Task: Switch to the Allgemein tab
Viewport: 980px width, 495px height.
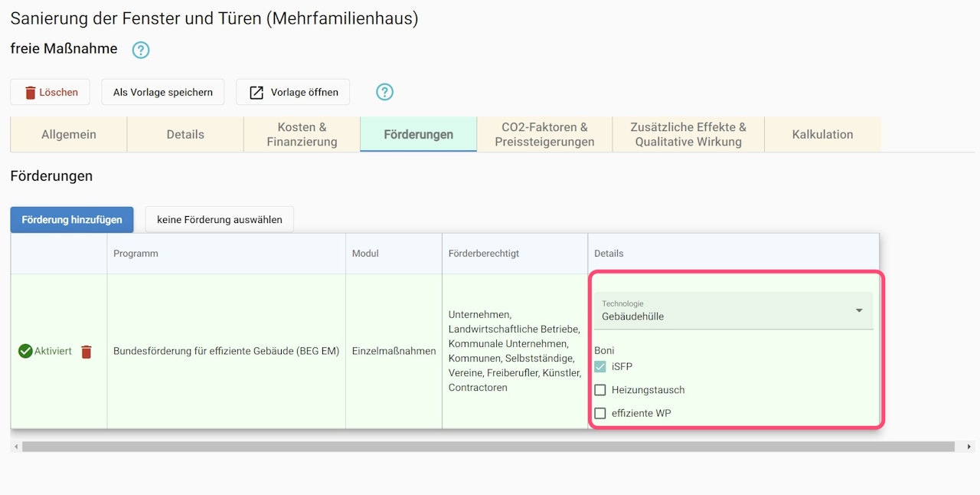Action: (69, 135)
